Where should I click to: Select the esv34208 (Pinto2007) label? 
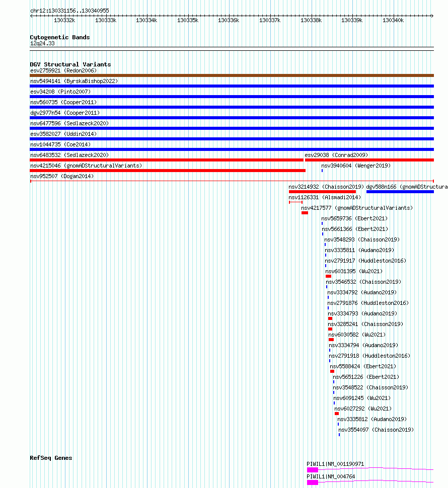point(60,92)
